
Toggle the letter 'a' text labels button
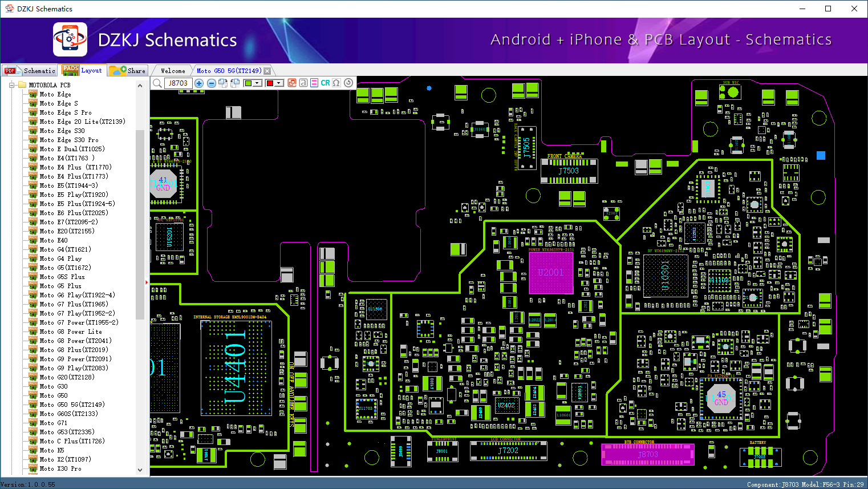click(303, 83)
